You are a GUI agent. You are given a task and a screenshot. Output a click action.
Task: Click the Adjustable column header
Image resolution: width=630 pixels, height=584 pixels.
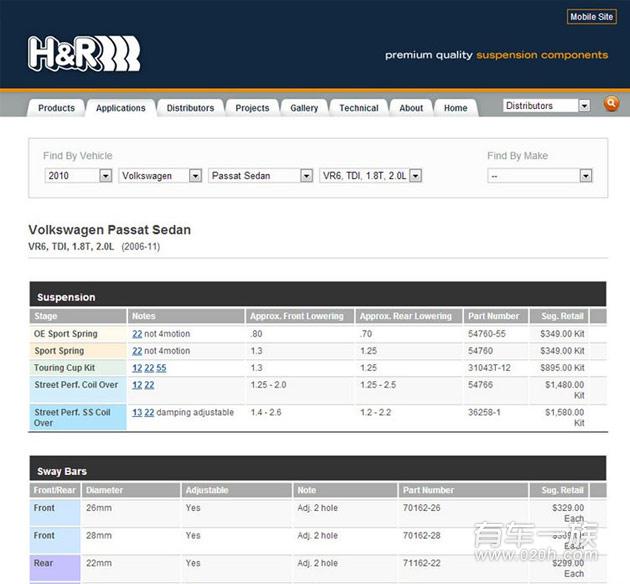coord(237,490)
